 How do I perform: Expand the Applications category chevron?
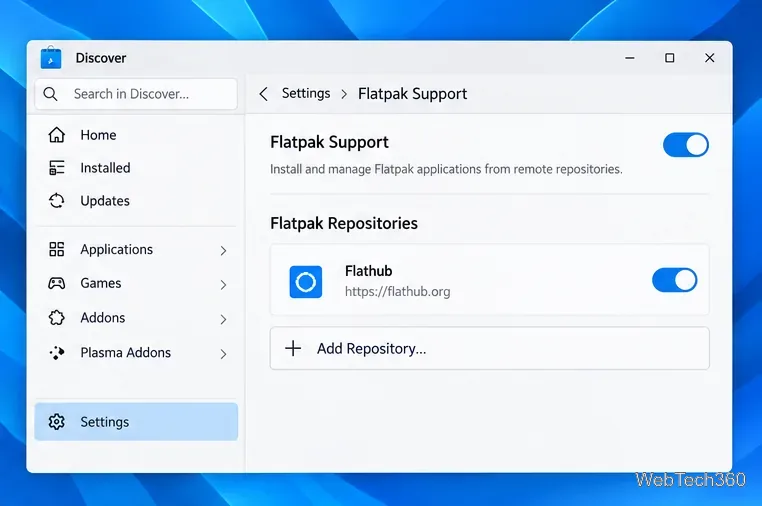point(224,250)
